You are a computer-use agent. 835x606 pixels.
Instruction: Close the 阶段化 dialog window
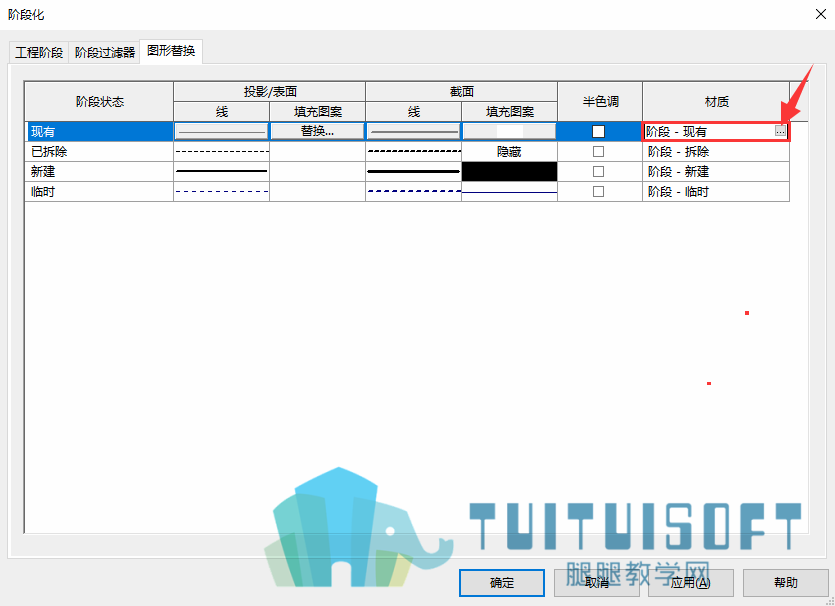(821, 14)
